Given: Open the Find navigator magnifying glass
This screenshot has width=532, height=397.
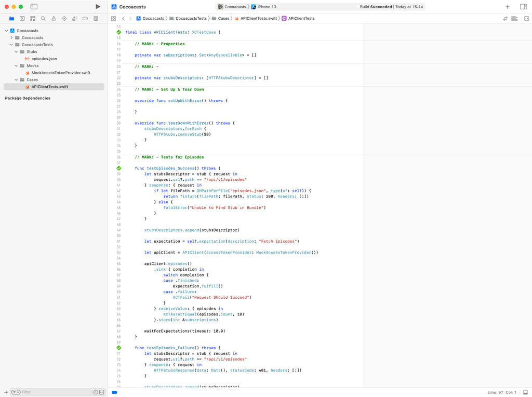Looking at the screenshot, I should [x=42, y=18].
